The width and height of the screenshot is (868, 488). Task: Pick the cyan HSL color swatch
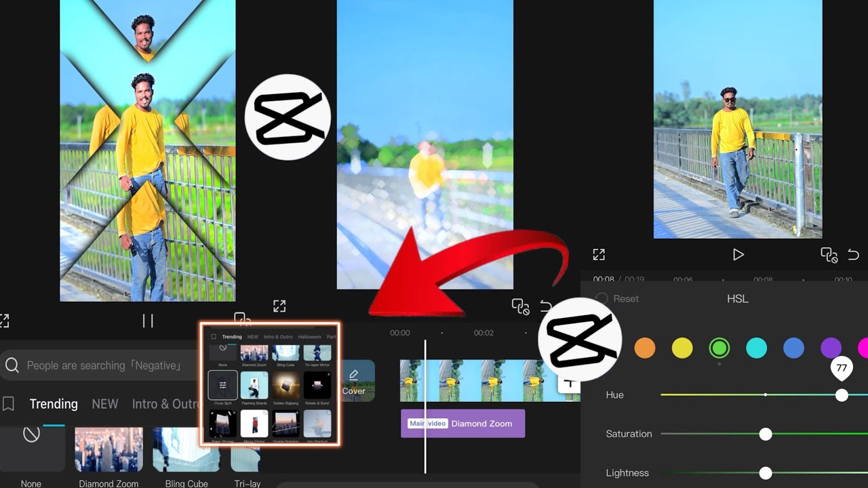(x=757, y=348)
